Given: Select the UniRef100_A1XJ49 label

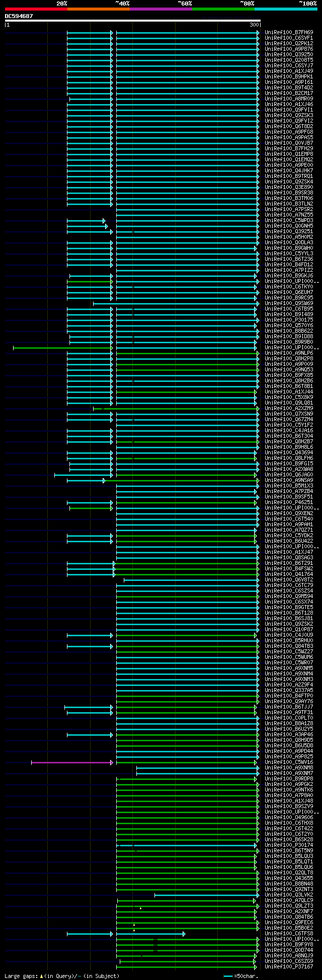Looking at the screenshot, I should 289,71.
